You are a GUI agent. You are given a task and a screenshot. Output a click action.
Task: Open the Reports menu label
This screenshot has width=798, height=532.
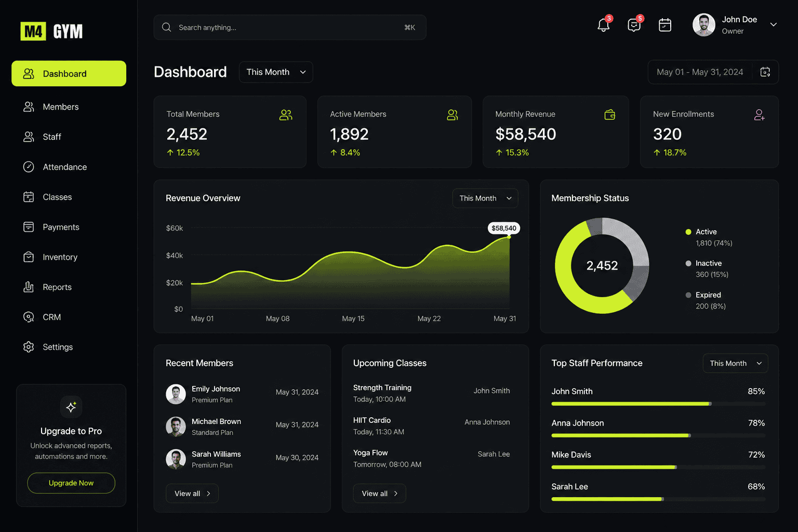(x=57, y=287)
